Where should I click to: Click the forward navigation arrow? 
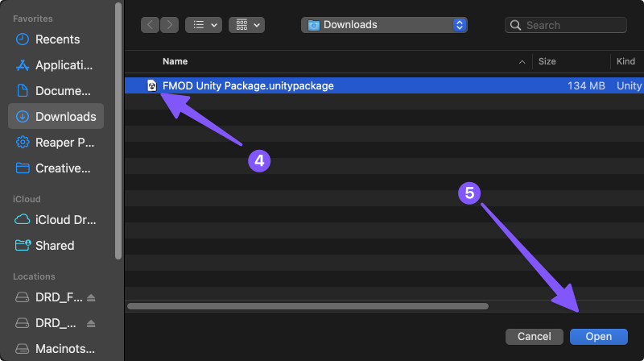tap(170, 25)
